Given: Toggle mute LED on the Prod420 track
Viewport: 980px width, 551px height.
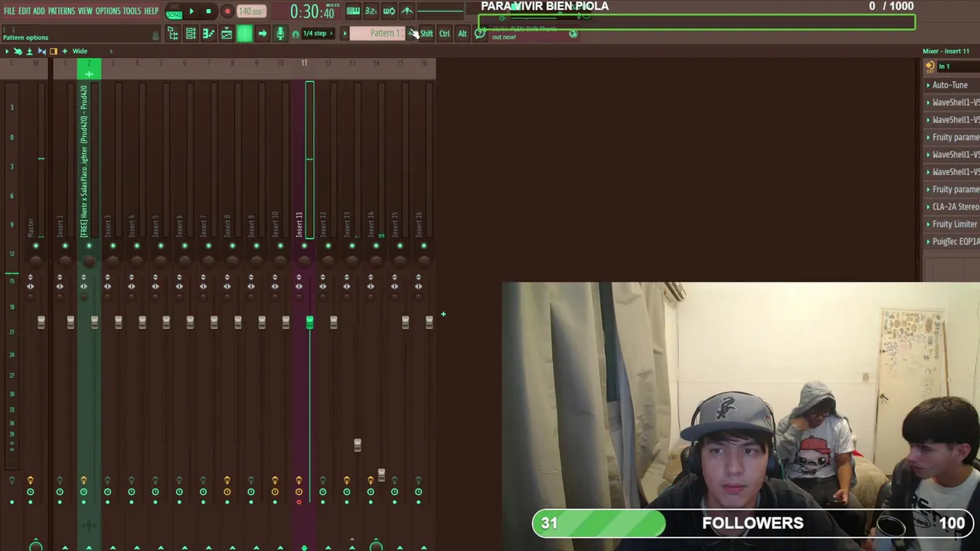Looking at the screenshot, I should pyautogui.click(x=89, y=246).
